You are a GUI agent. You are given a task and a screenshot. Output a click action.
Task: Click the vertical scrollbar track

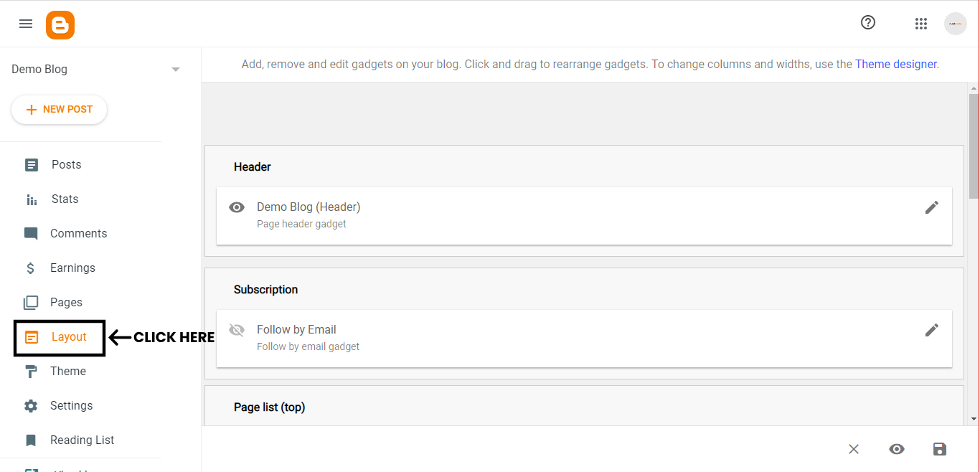[973, 251]
